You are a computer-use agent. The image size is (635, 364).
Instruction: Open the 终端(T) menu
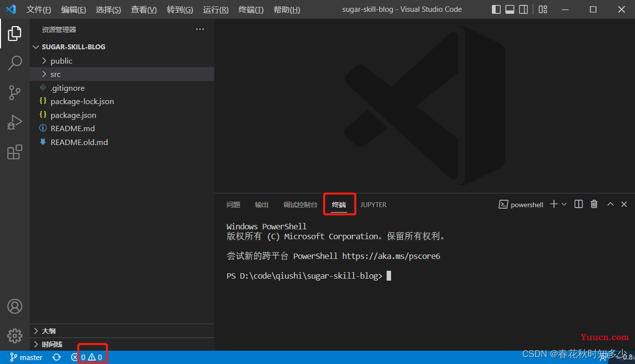click(x=251, y=9)
